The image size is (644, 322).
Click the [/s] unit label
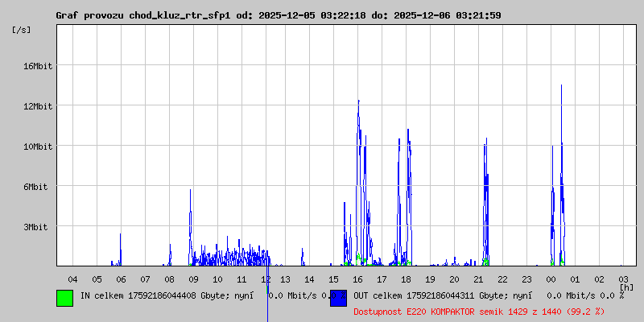(x=22, y=30)
